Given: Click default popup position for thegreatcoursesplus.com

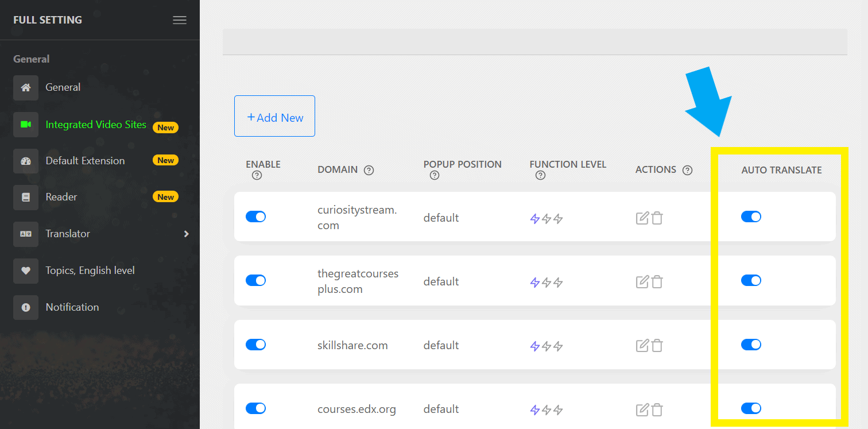Looking at the screenshot, I should 441,282.
